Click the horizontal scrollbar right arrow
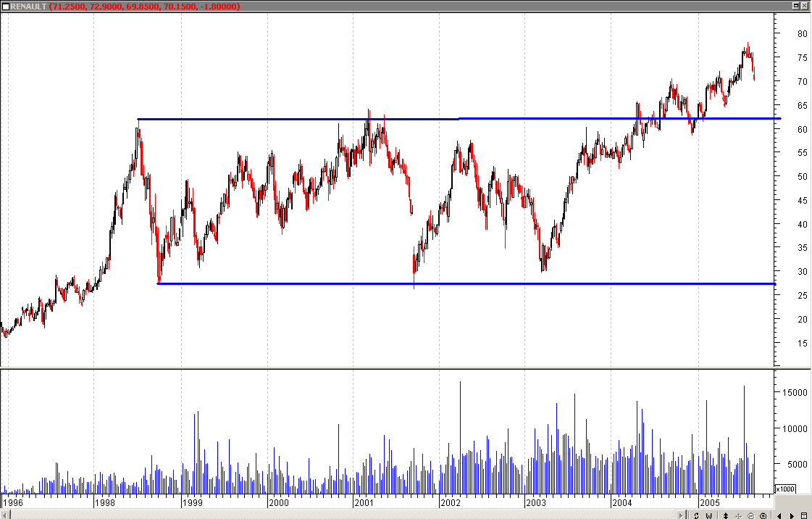812x519 pixels. click(x=681, y=515)
